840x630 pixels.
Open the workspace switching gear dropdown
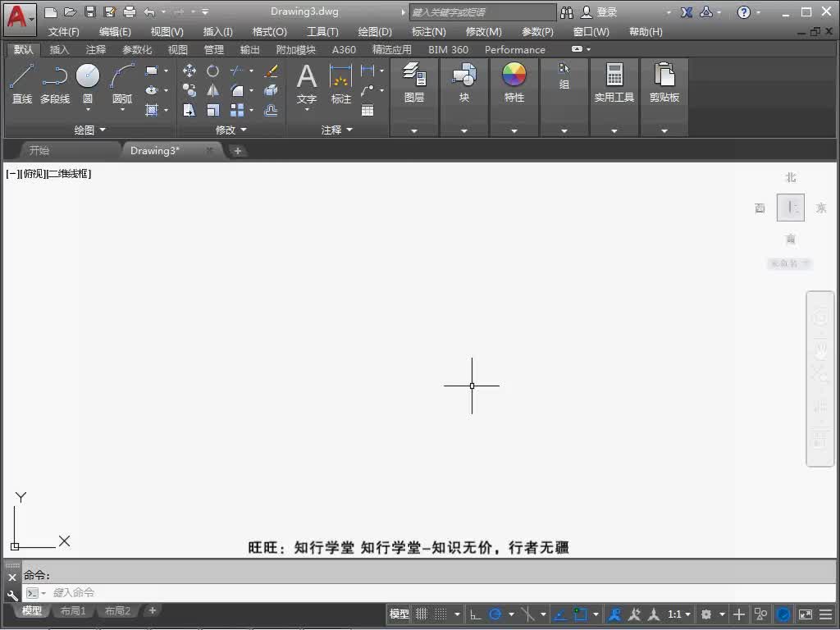[722, 614]
